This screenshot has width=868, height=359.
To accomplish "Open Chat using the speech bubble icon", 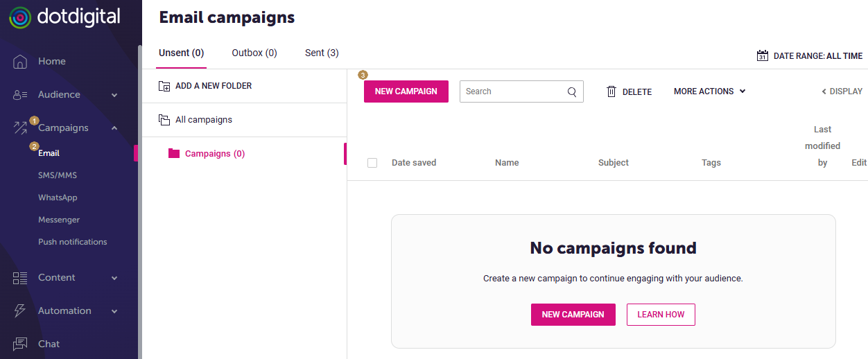I will [x=20, y=344].
